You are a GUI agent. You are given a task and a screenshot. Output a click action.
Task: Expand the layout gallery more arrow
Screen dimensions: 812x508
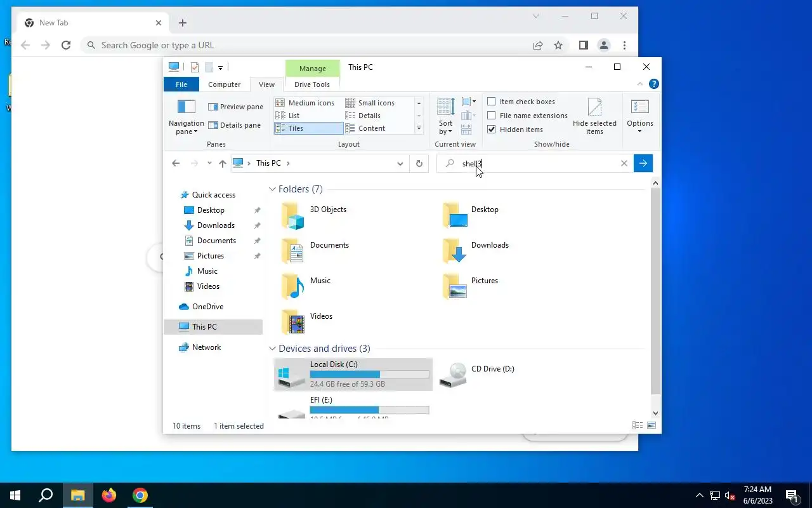coord(419,128)
